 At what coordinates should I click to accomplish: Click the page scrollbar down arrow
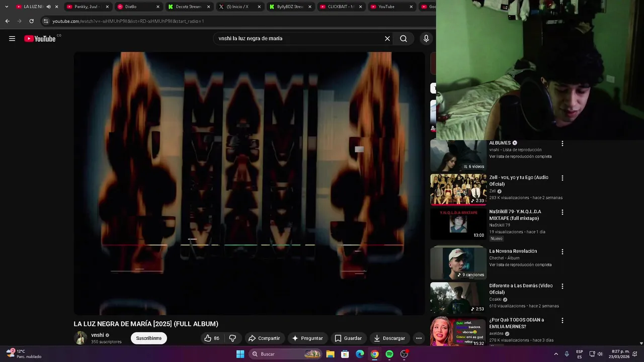click(641, 343)
